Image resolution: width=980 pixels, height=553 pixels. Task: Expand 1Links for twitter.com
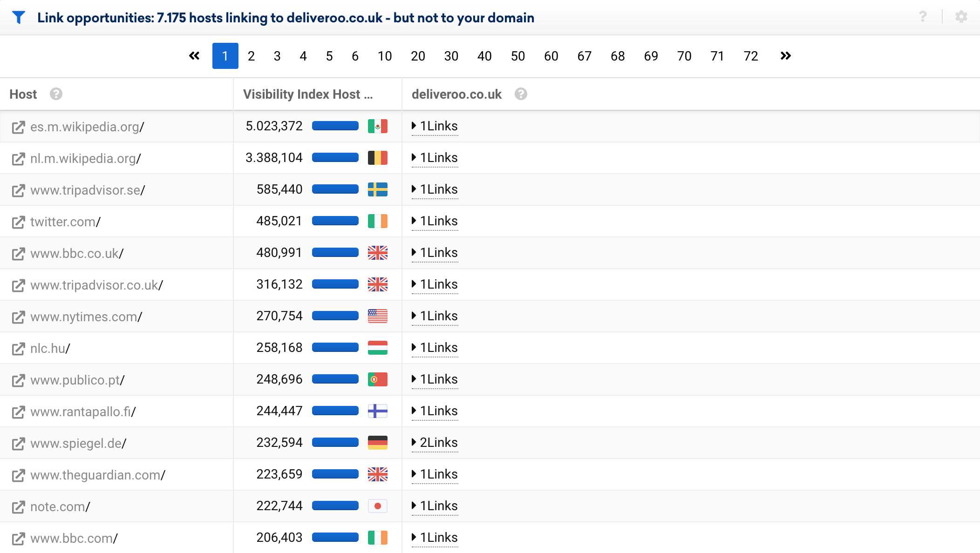coord(435,221)
